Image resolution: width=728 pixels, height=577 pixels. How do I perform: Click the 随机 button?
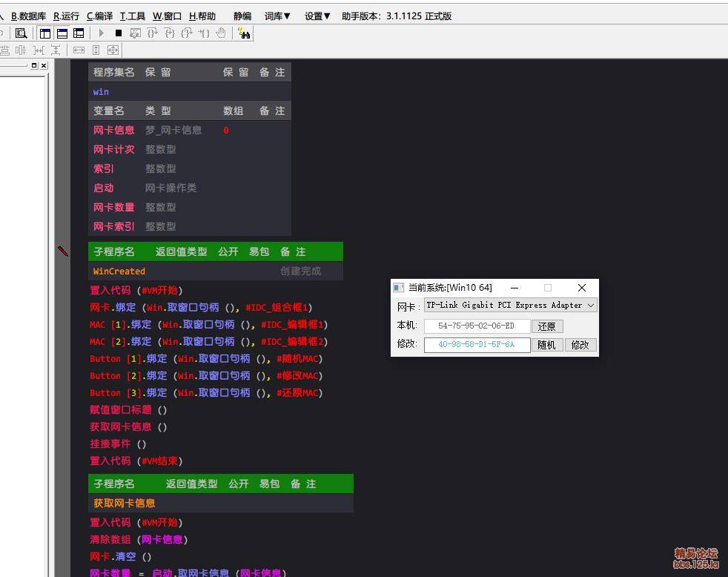(x=546, y=345)
